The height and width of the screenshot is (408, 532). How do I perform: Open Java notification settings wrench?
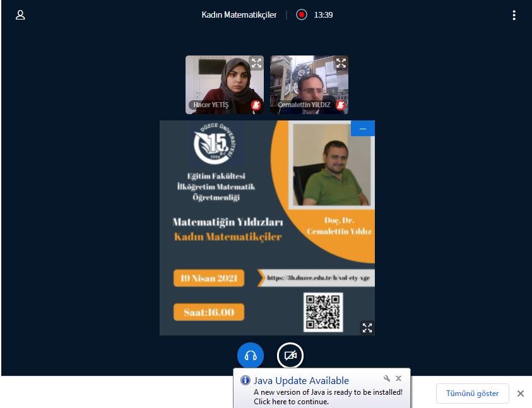click(386, 378)
